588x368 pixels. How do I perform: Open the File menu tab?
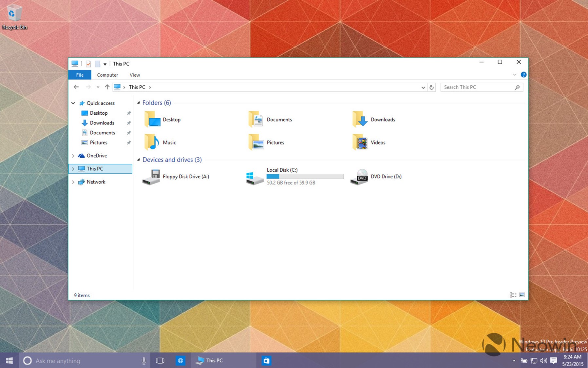80,75
